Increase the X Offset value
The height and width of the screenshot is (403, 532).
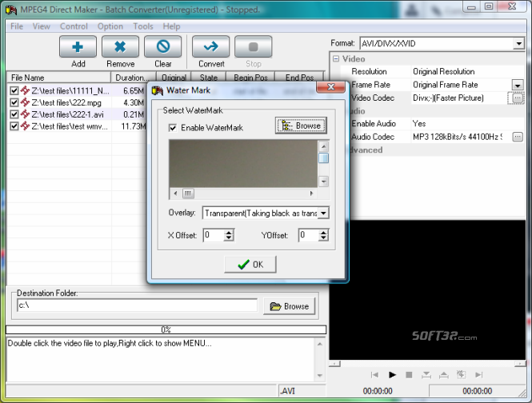pos(229,233)
